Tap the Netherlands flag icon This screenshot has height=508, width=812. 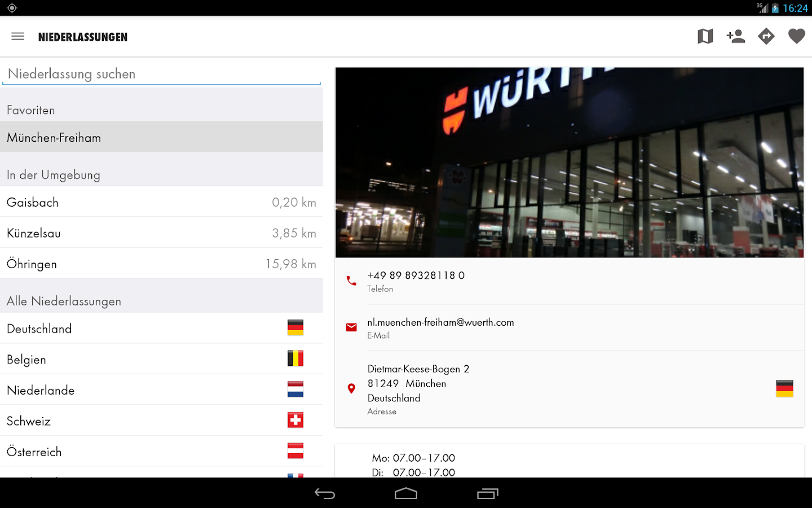(295, 389)
